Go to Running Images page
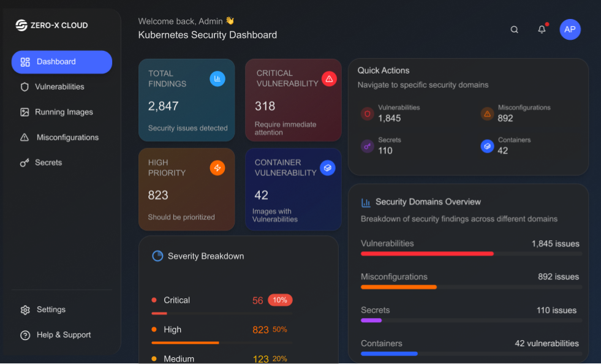 [x=64, y=112]
